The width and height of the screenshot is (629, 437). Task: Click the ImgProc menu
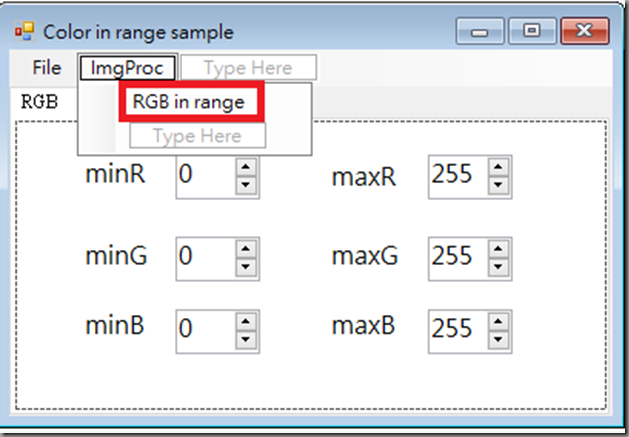128,68
